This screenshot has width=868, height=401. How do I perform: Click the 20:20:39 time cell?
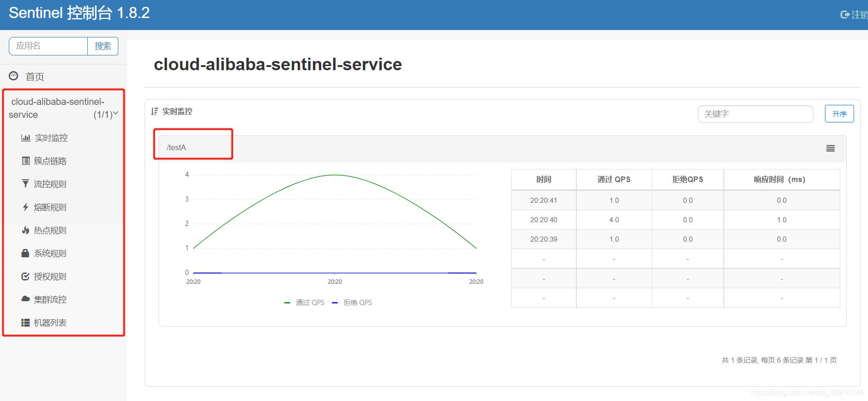point(544,239)
